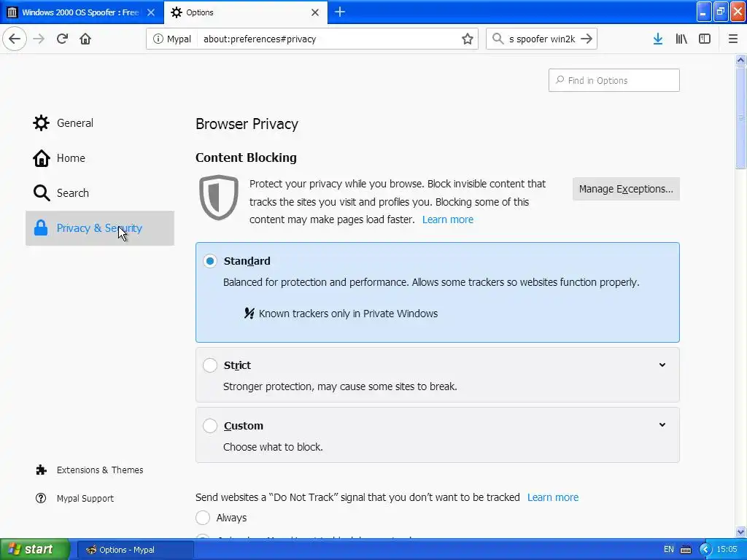This screenshot has height=560, width=747.
Task: Open the Windows start menu
Action: (34, 550)
